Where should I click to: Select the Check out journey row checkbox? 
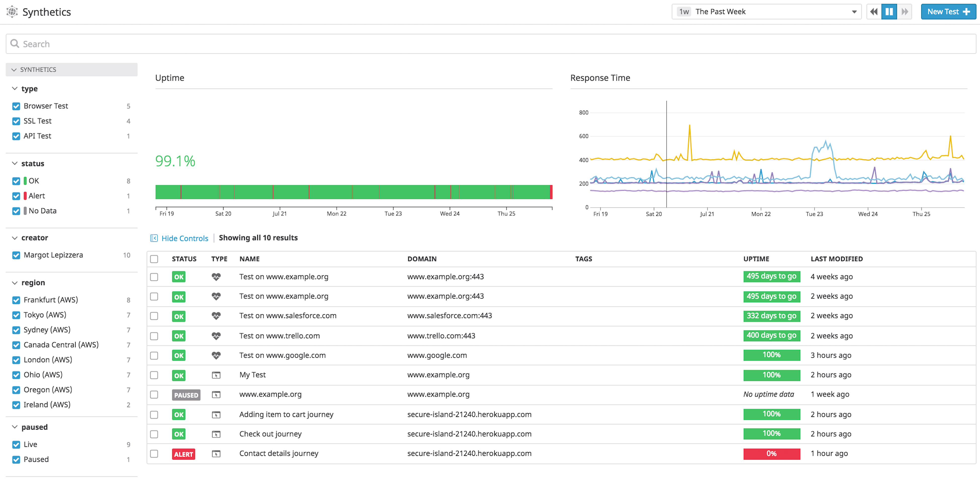tap(154, 434)
